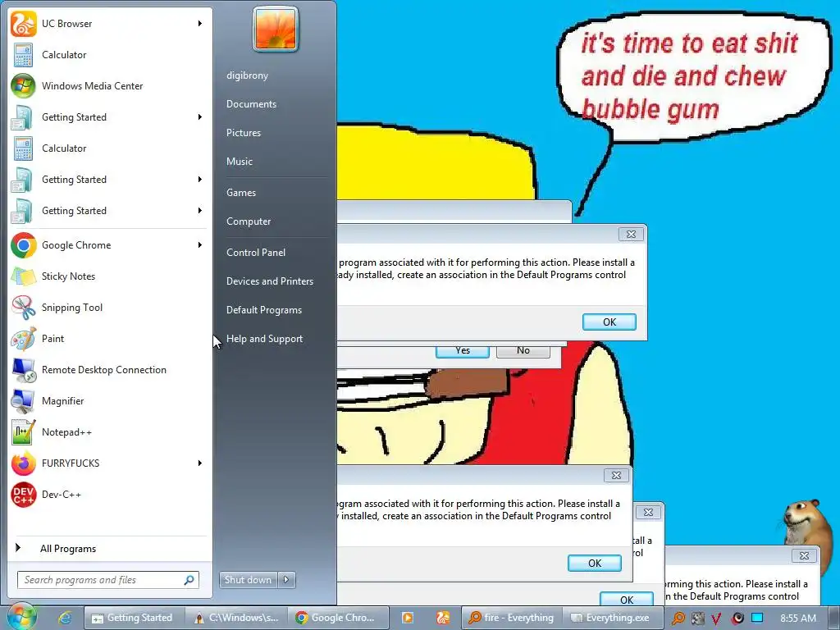The image size is (840, 630).
Task: Click the orange media player taskbar icon
Action: (407, 618)
